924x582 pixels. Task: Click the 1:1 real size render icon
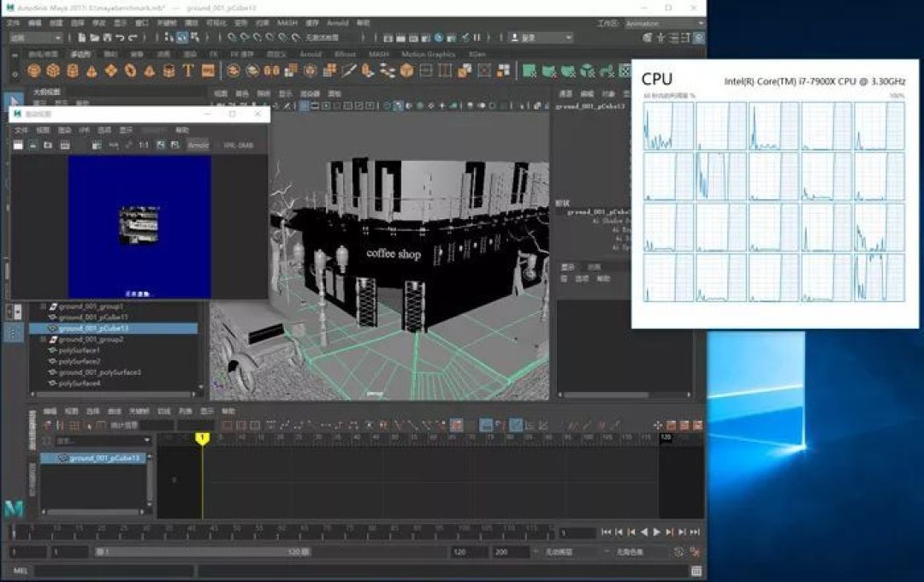pos(144,145)
